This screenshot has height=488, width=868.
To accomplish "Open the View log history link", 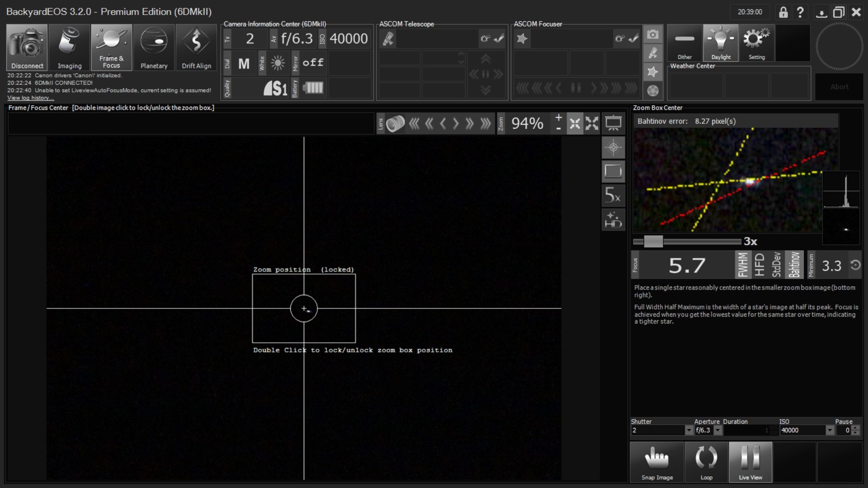I will (30, 98).
